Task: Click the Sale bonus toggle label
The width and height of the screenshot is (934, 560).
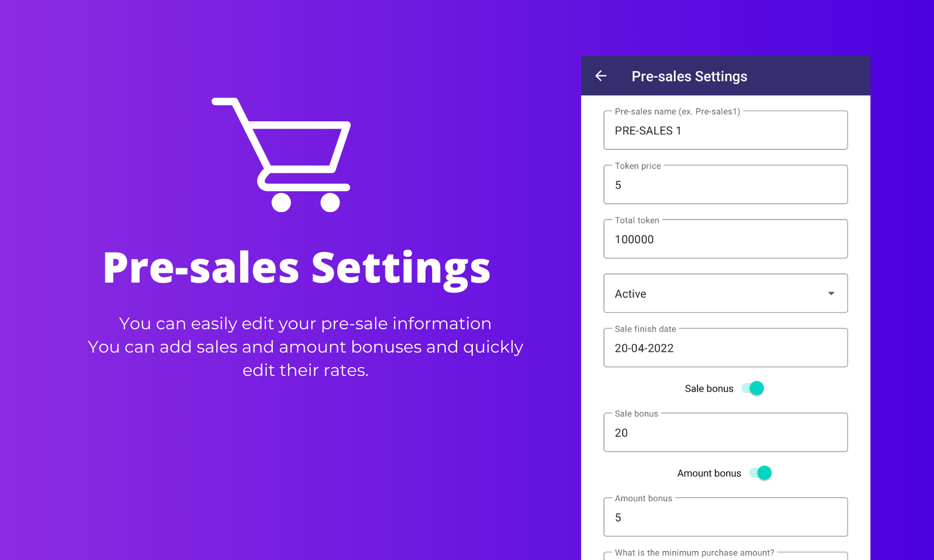Action: tap(709, 388)
